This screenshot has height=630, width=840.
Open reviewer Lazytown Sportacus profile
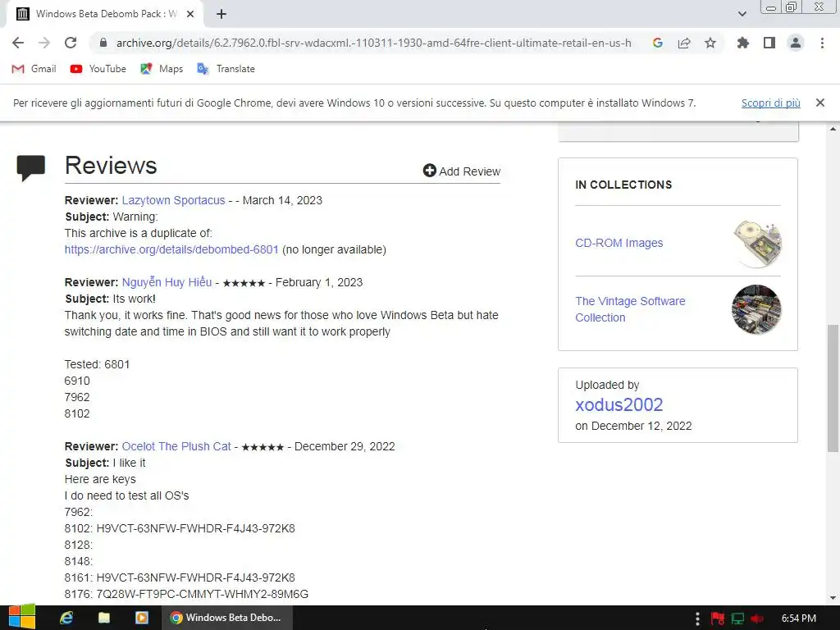[x=174, y=200]
